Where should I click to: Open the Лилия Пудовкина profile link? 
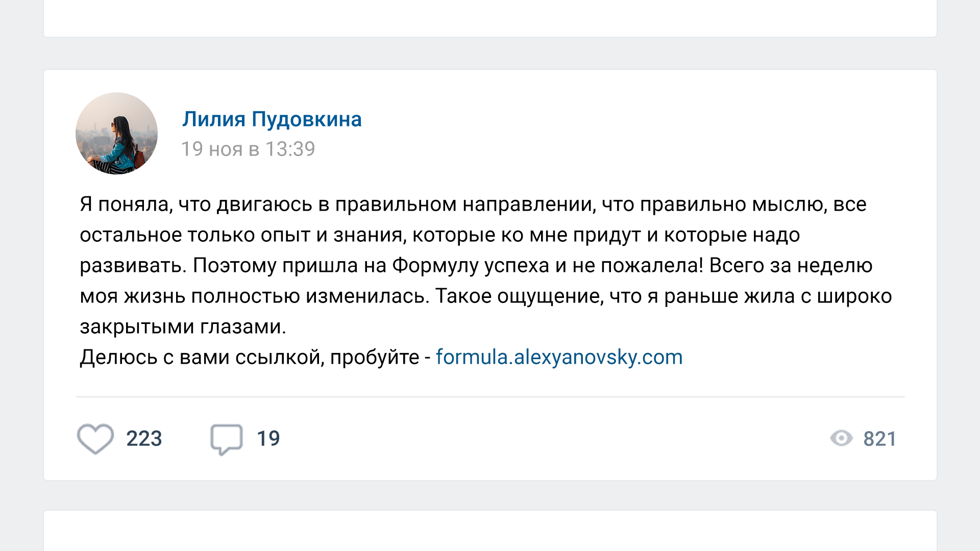[x=272, y=119]
